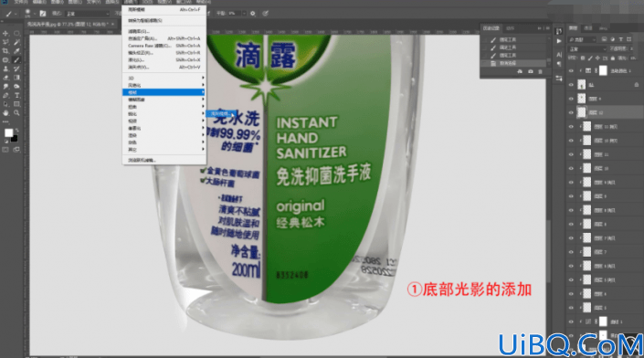Image resolution: width=644 pixels, height=358 pixels.
Task: Expand the 风格化 filter submenu
Action: click(x=164, y=85)
